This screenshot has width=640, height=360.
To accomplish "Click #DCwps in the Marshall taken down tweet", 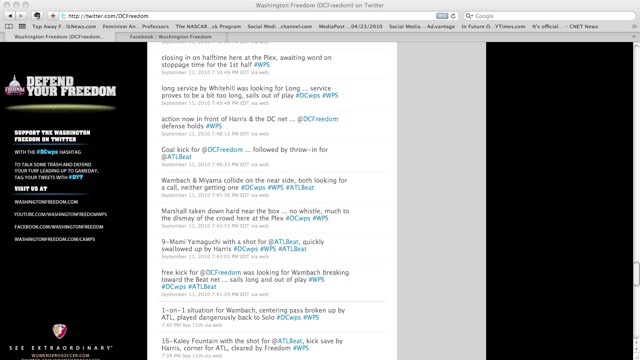I will (x=298, y=218).
